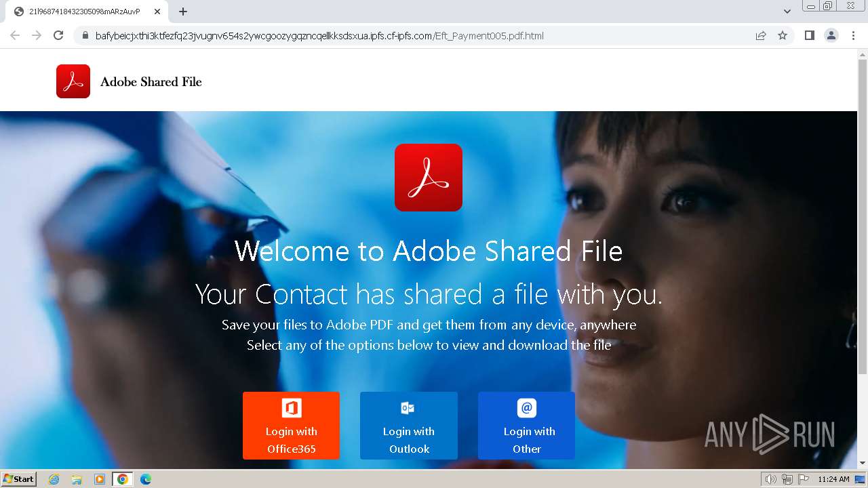Click the Office365 logo icon on button
The width and height of the screenshot is (868, 488).
tap(292, 407)
